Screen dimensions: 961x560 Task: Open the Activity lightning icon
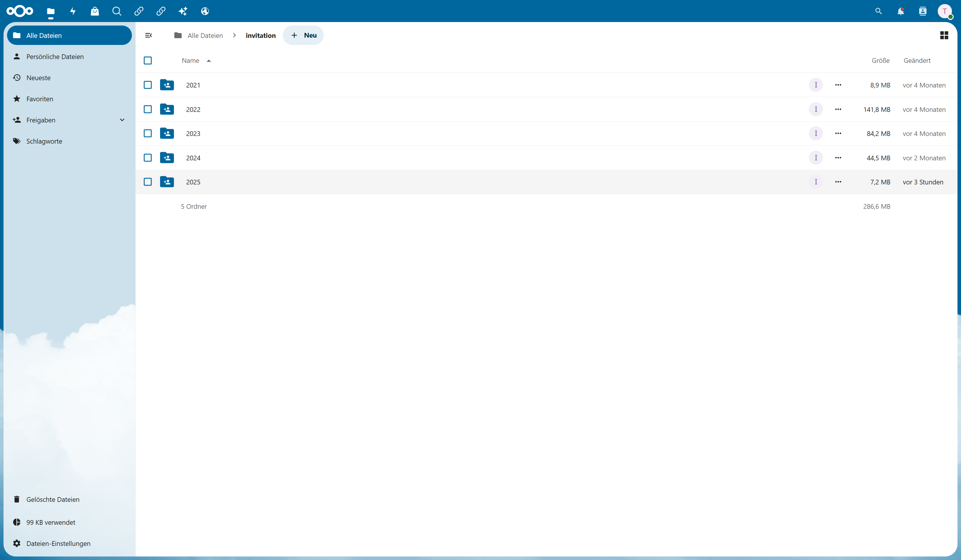(73, 11)
